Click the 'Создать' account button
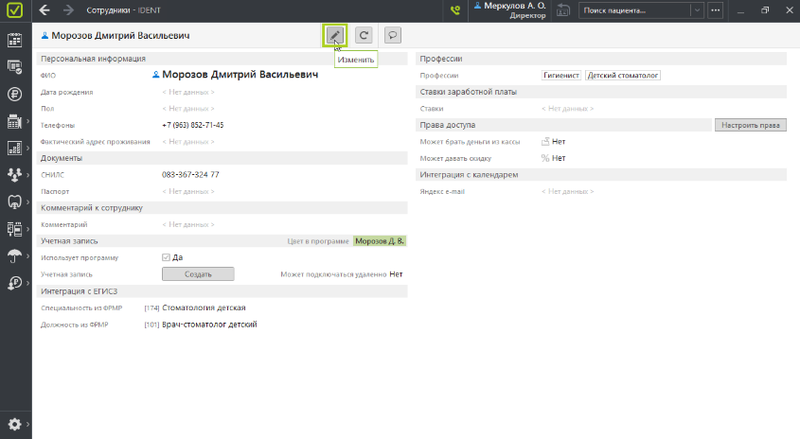Viewport: 800px width, 439px height. pos(198,273)
